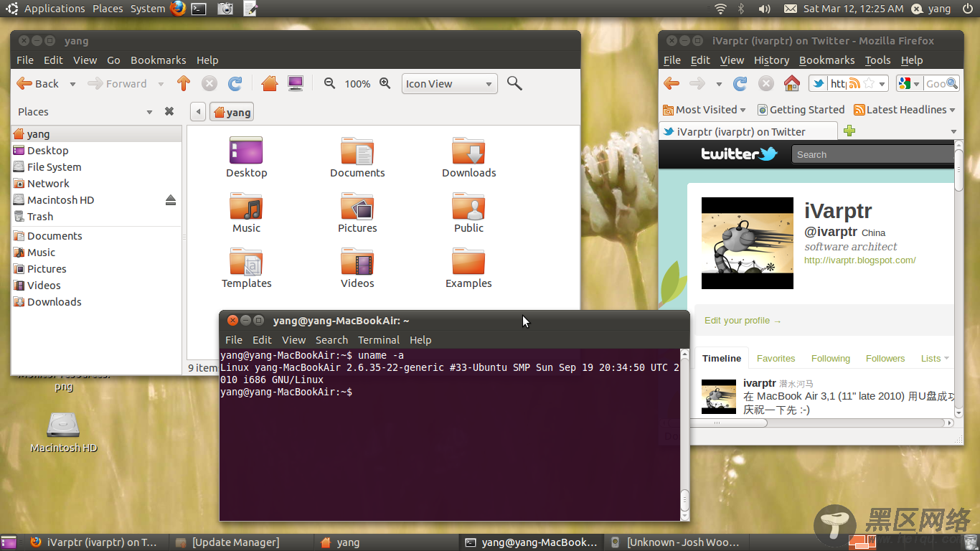Open the mail messaging indicator
This screenshot has height=551, width=980.
[x=790, y=9]
